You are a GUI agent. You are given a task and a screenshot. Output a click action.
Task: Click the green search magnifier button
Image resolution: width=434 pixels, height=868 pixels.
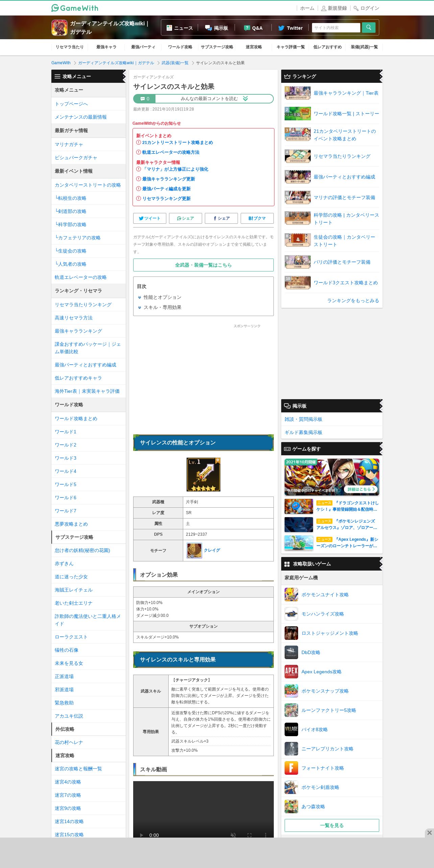369,28
